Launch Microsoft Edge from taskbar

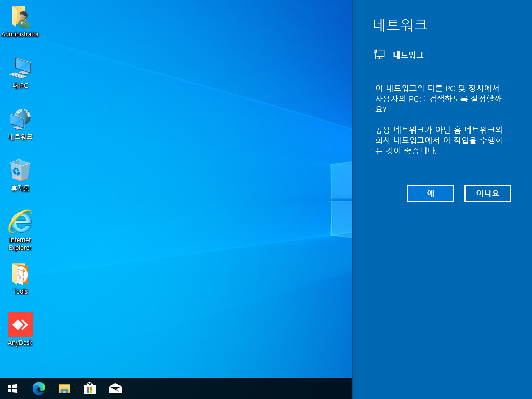(x=38, y=389)
